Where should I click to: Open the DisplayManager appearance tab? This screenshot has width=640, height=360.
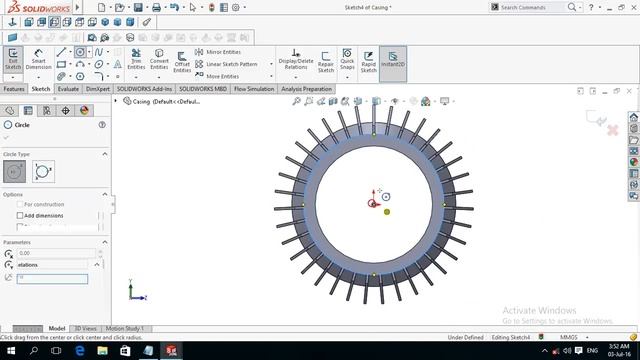coord(84,111)
